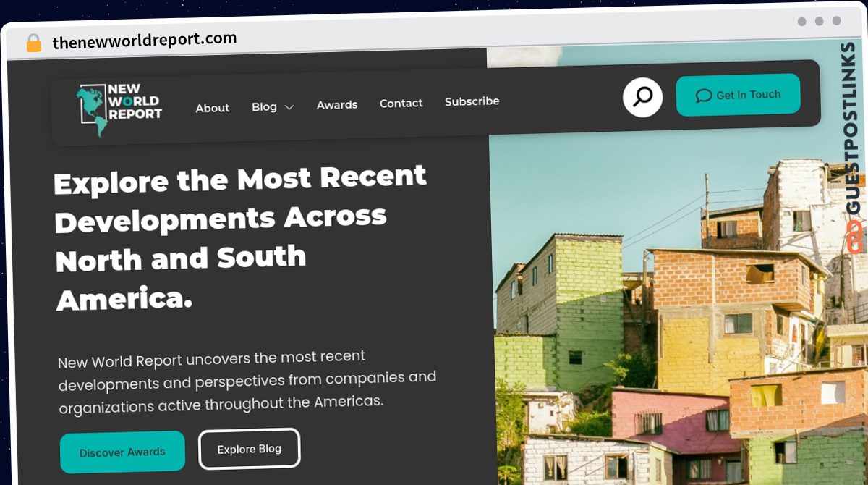Click the Guestpostlinks chain-link logo icon
The height and width of the screenshot is (485, 868).
[x=855, y=237]
